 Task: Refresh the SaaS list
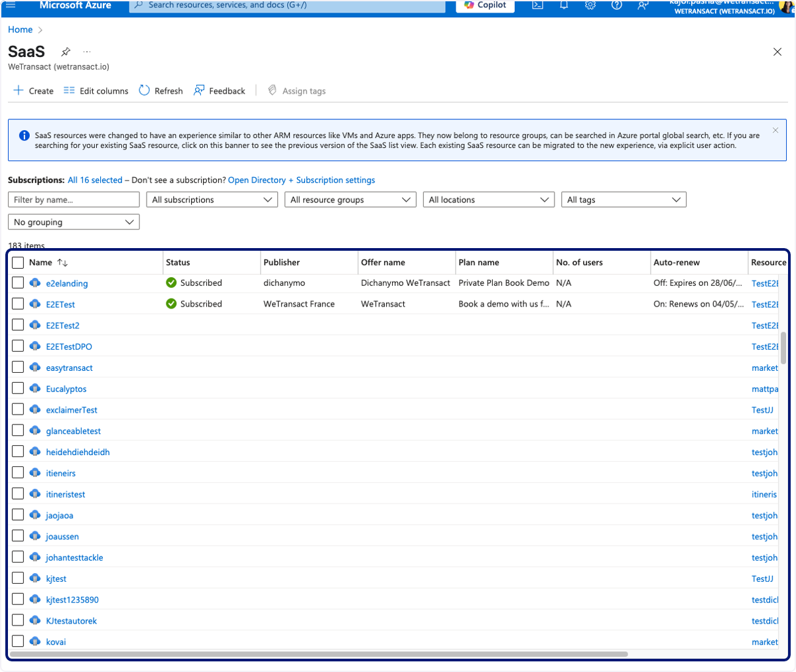[x=161, y=91]
